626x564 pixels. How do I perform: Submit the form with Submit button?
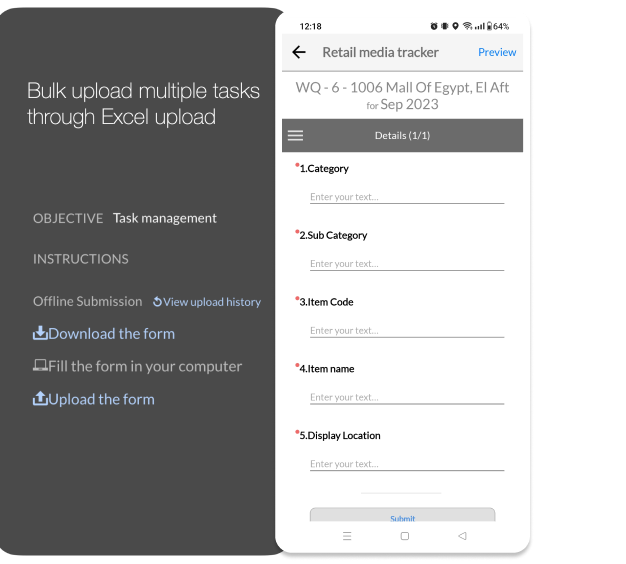(x=402, y=515)
